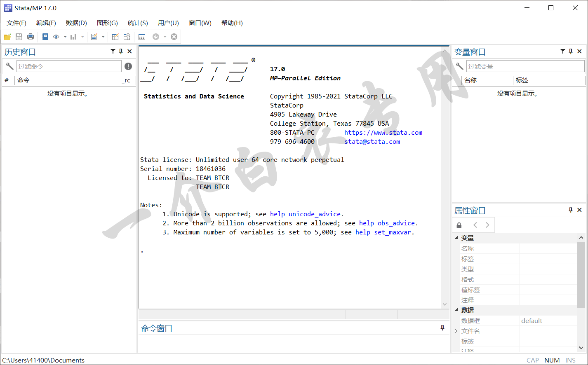
Task: Open the Log notebook icon
Action: pos(45,37)
